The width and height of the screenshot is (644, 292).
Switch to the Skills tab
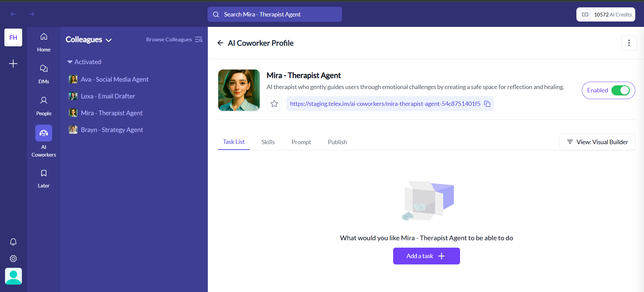268,142
